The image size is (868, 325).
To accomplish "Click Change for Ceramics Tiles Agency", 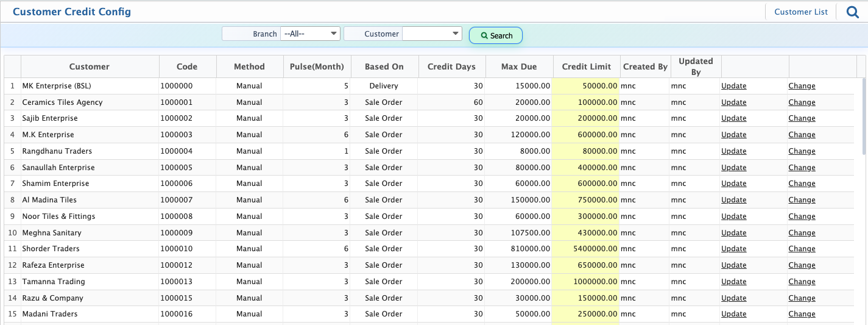I will coord(802,102).
